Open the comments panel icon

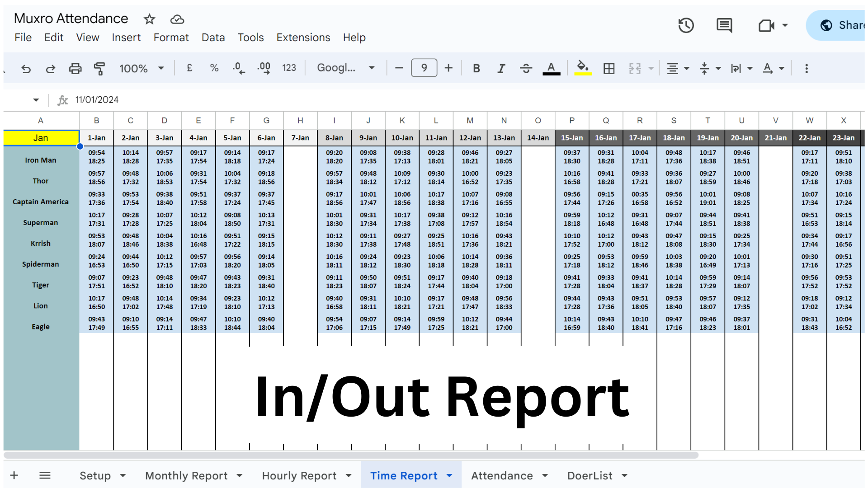724,25
